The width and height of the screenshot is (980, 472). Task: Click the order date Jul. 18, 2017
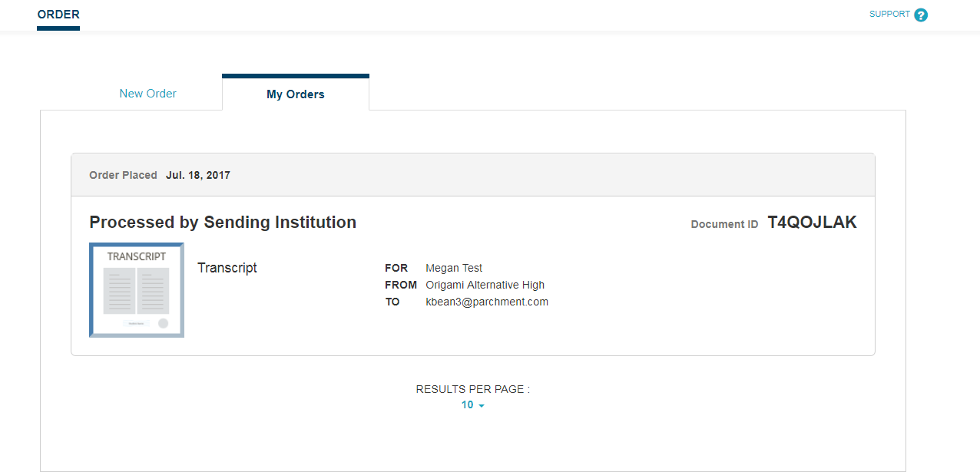(198, 175)
